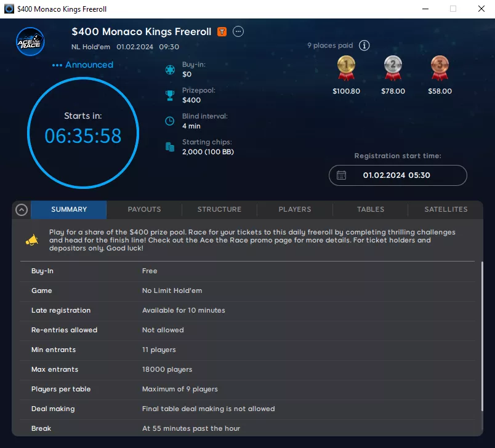The height and width of the screenshot is (448, 495).
Task: Open the more options ellipsis button
Action: pyautogui.click(x=238, y=31)
